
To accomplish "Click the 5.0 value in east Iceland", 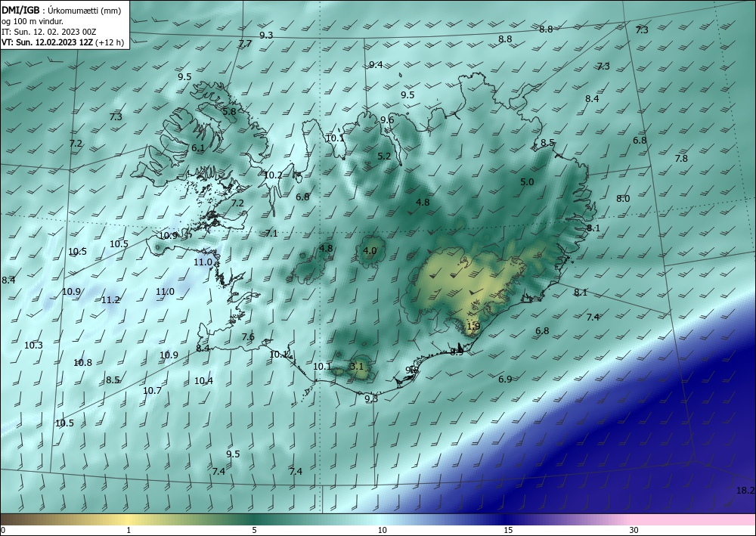I will pos(527,181).
